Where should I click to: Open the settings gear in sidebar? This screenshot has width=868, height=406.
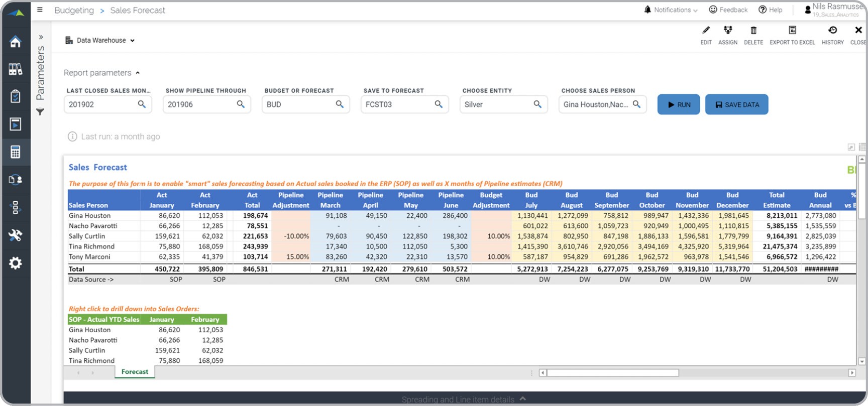click(16, 263)
